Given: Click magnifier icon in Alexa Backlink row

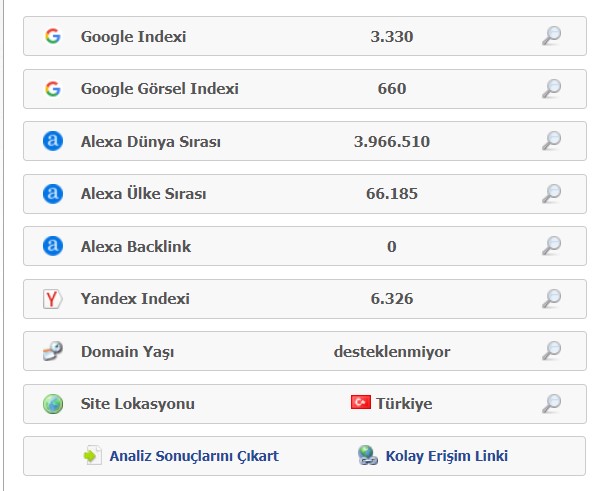Looking at the screenshot, I should click(x=552, y=246).
